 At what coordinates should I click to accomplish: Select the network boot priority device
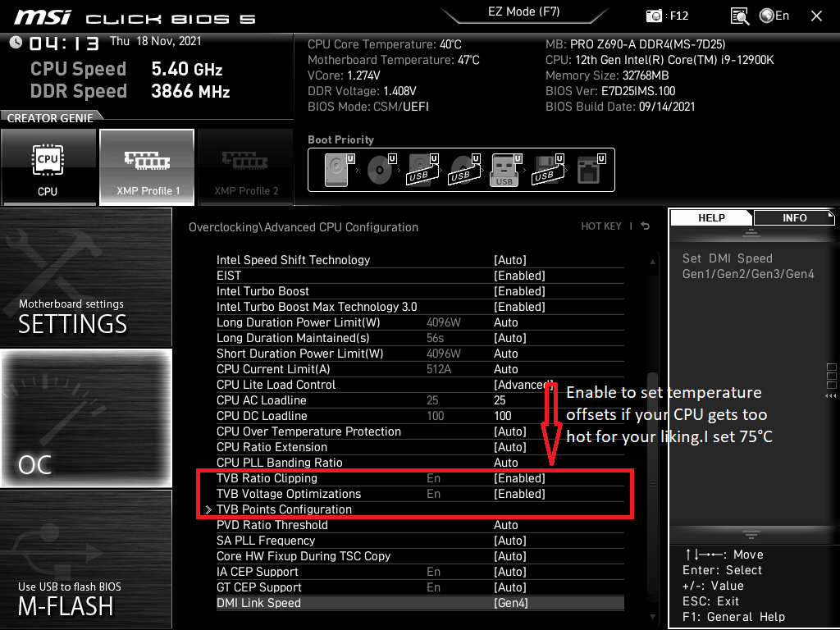(x=591, y=170)
